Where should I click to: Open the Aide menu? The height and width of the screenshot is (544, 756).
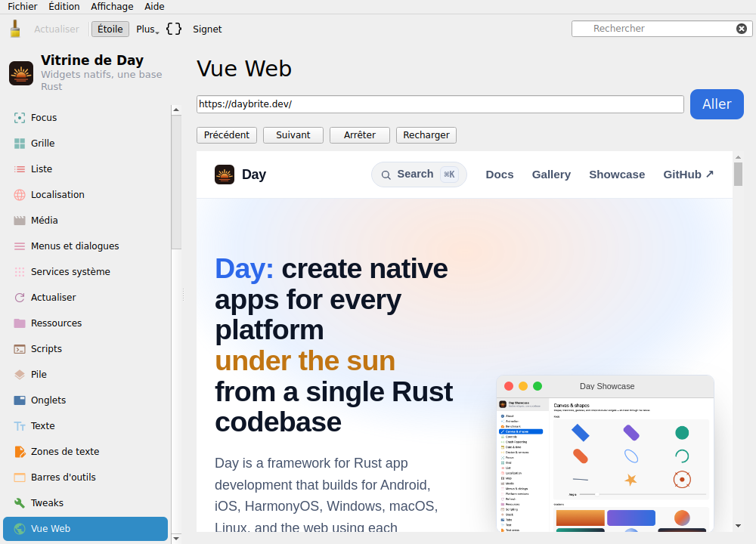pyautogui.click(x=154, y=6)
